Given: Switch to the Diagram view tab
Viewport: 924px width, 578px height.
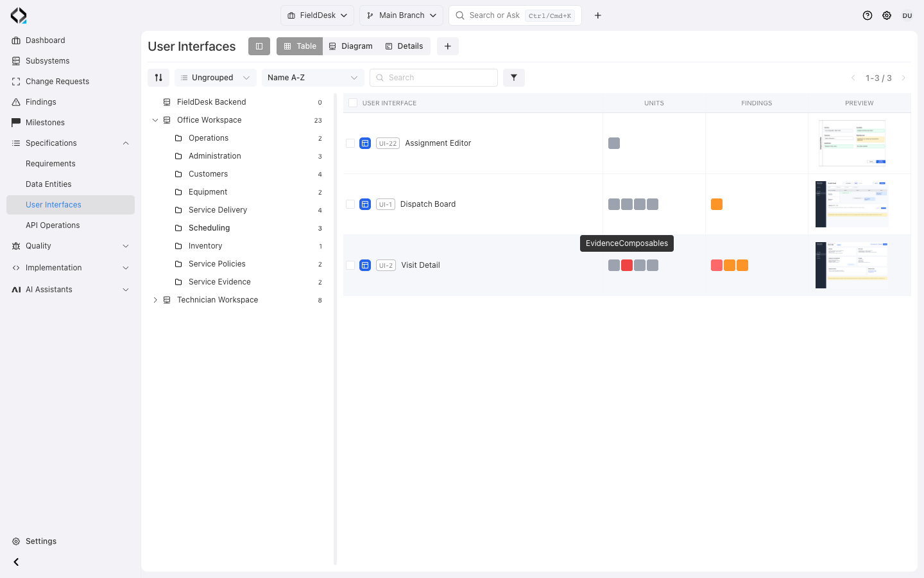Looking at the screenshot, I should 350,46.
